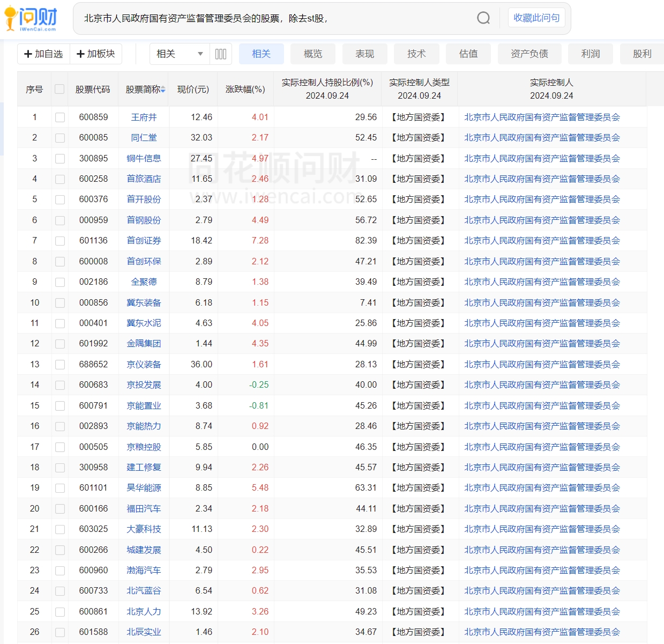Open stock link 首钢股份

[x=144, y=220]
